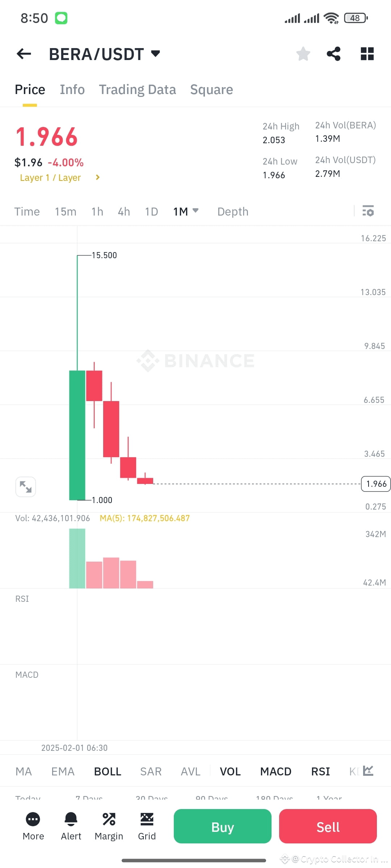Enable the RSI indicator
Screen dimensions: 391x868
(x=320, y=771)
